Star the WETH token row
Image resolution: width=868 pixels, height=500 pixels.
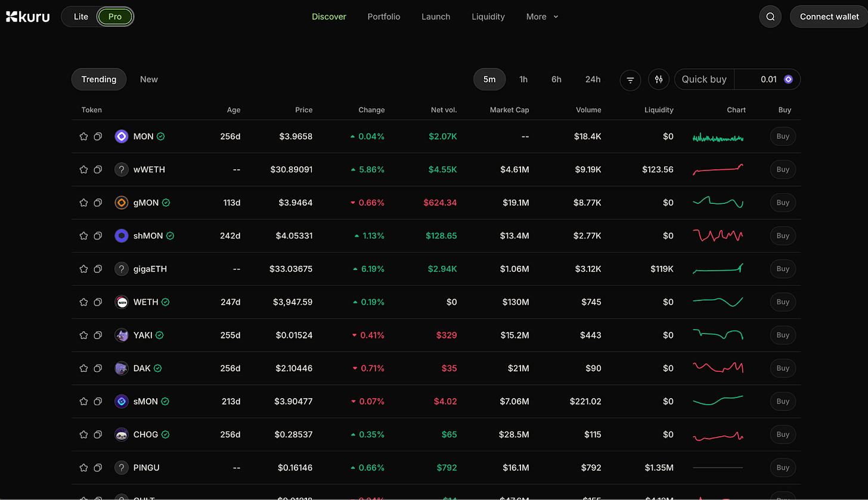point(83,302)
